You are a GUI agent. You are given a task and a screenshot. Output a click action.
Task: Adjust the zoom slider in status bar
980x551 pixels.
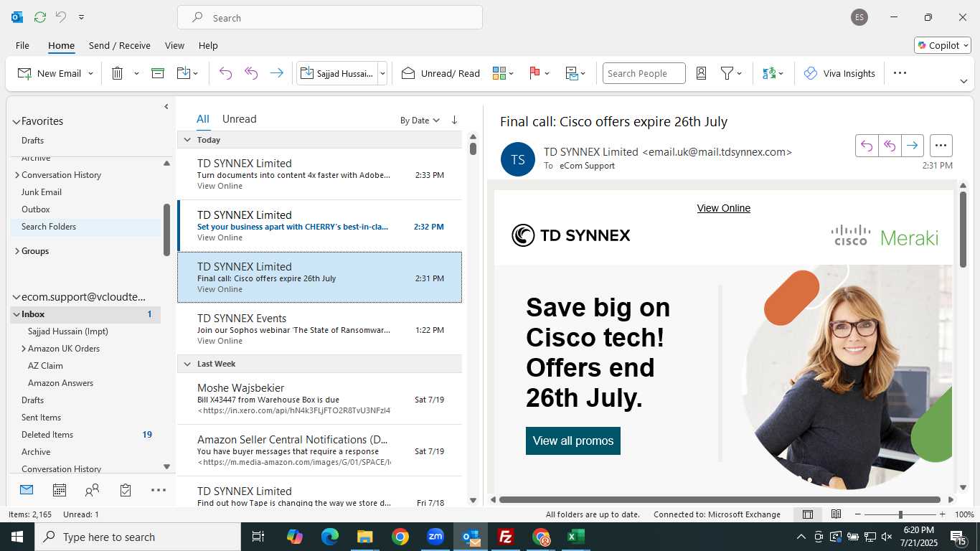coord(900,514)
